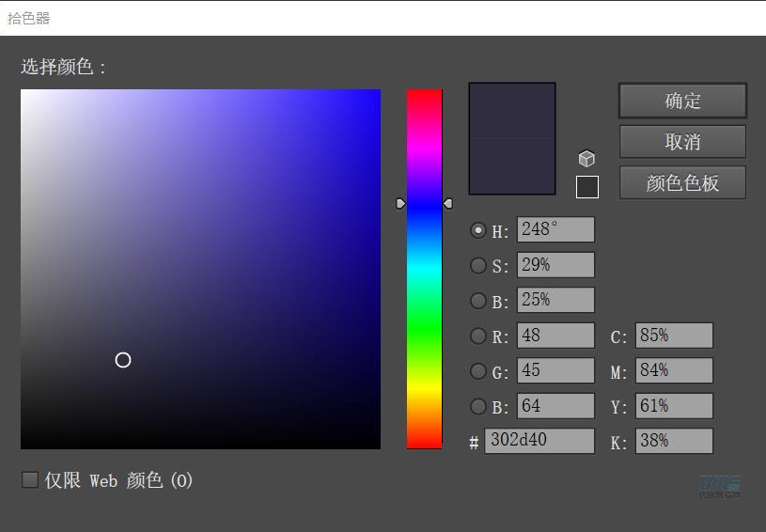Viewport: 766px width, 532px height.
Task: Click the circular marker in color field
Action: pyautogui.click(x=123, y=360)
